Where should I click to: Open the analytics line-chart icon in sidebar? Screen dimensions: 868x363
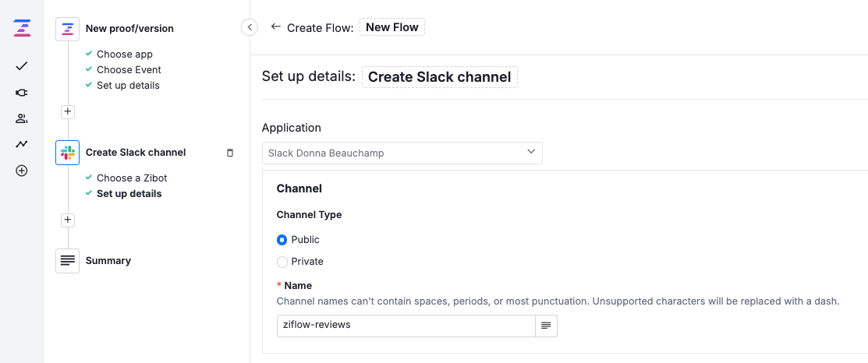pos(22,144)
